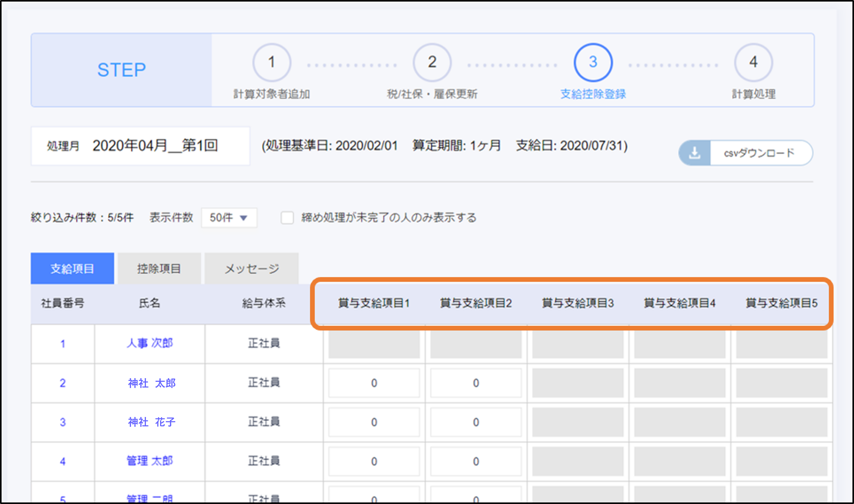Viewport: 854px width, 504px height.
Task: Click the 処理月 2020年04月__第1回 box
Action: pyautogui.click(x=140, y=146)
